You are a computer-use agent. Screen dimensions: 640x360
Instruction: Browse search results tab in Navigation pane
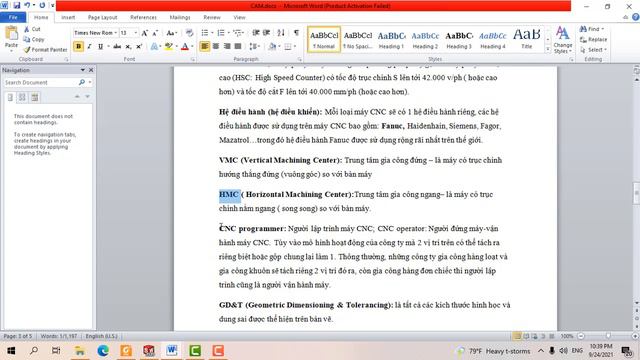click(x=35, y=97)
